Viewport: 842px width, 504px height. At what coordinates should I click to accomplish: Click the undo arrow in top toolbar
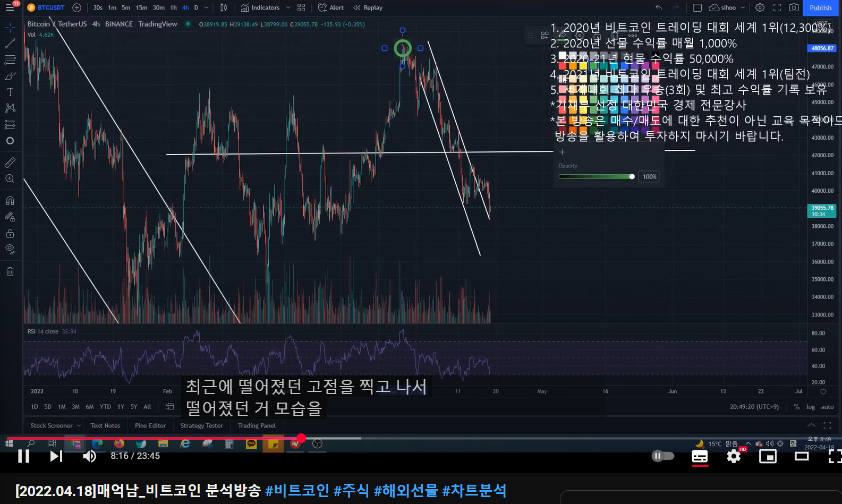[659, 7]
